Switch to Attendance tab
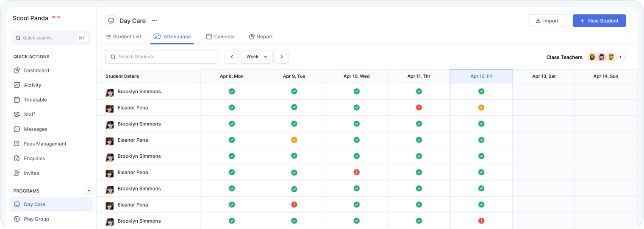This screenshot has height=229, width=644. click(x=172, y=37)
